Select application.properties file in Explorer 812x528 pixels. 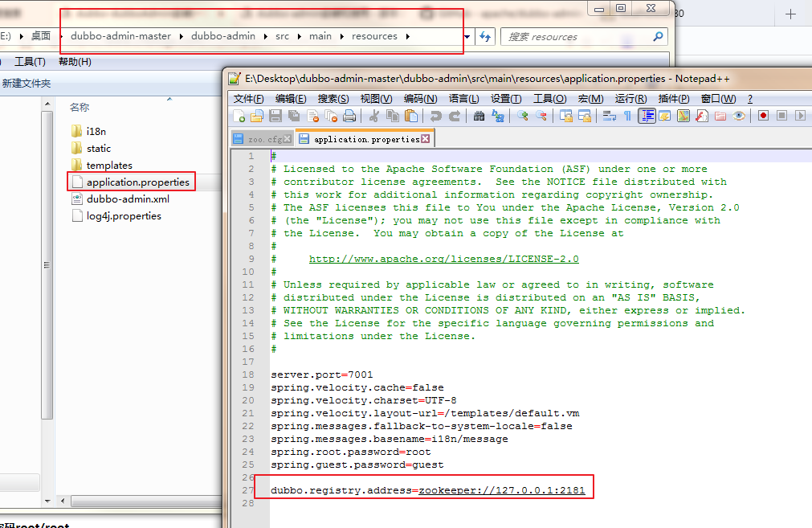[131, 182]
